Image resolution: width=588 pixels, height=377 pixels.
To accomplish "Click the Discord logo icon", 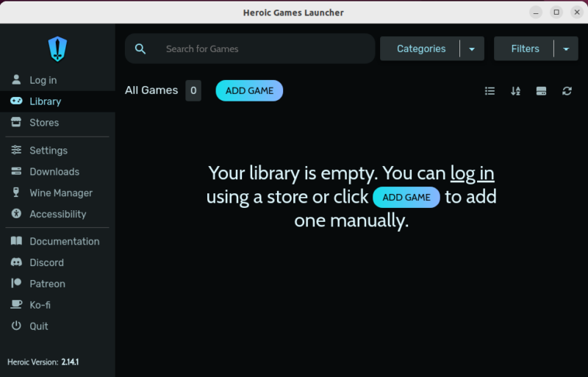I will click(x=16, y=262).
